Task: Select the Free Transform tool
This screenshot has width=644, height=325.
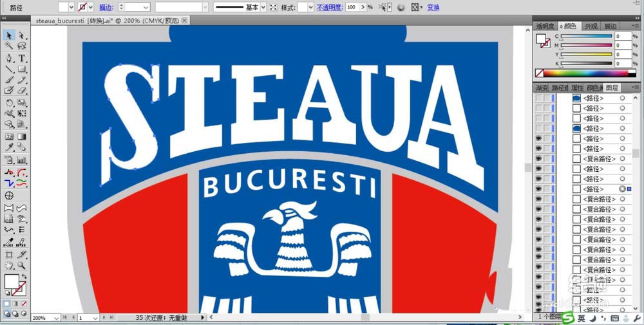Action: click(x=22, y=113)
